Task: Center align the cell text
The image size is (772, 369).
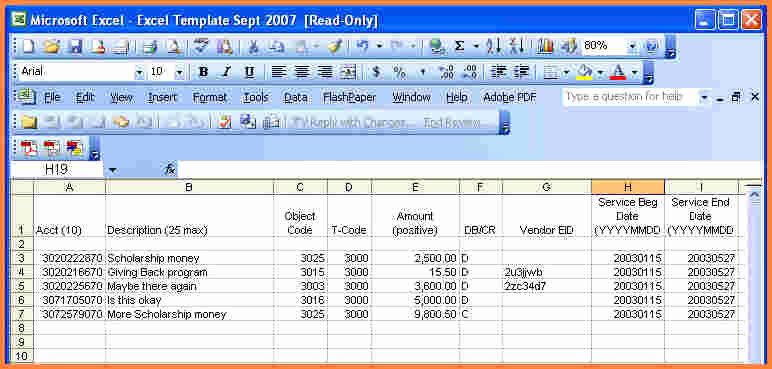Action: click(x=302, y=72)
